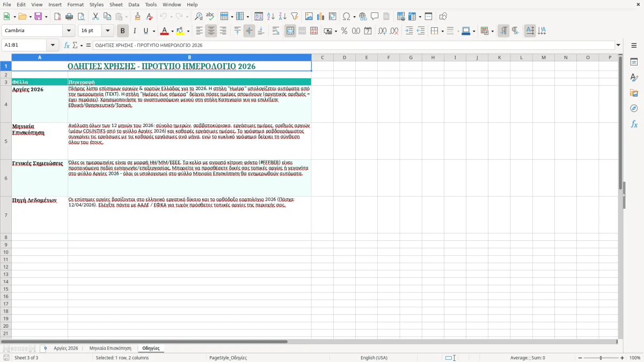Open the Insert Chart tool

pos(321,17)
